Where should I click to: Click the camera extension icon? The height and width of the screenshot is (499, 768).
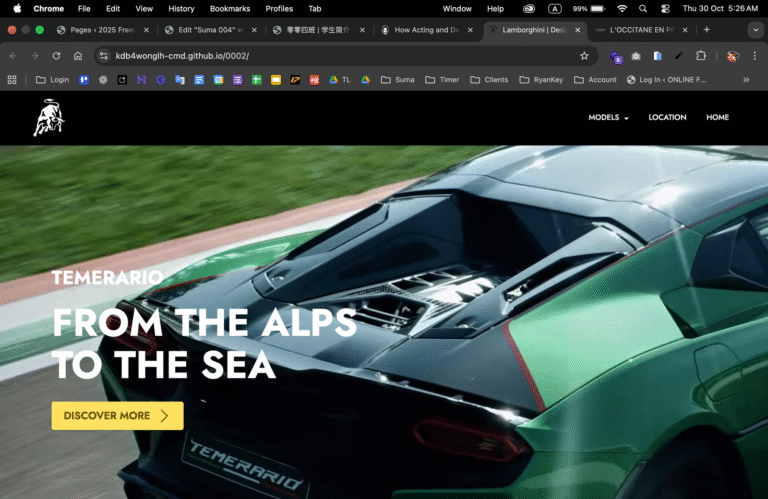pos(636,56)
